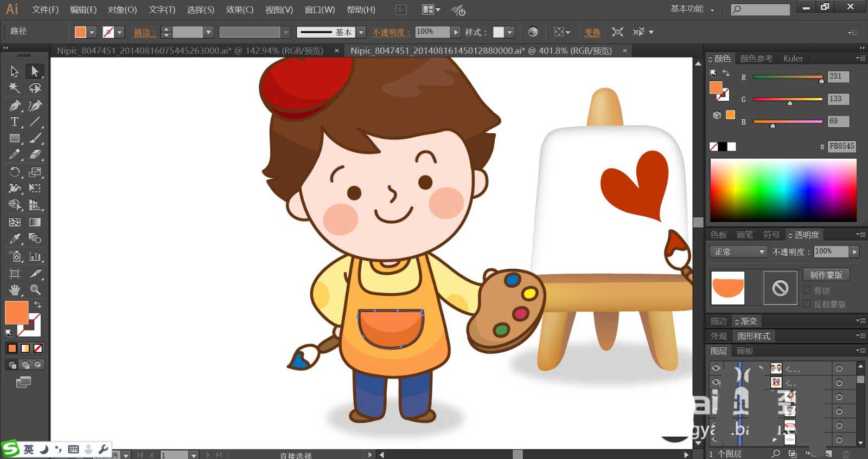
Task: Open 基本功能 workspace switcher
Action: [x=692, y=9]
